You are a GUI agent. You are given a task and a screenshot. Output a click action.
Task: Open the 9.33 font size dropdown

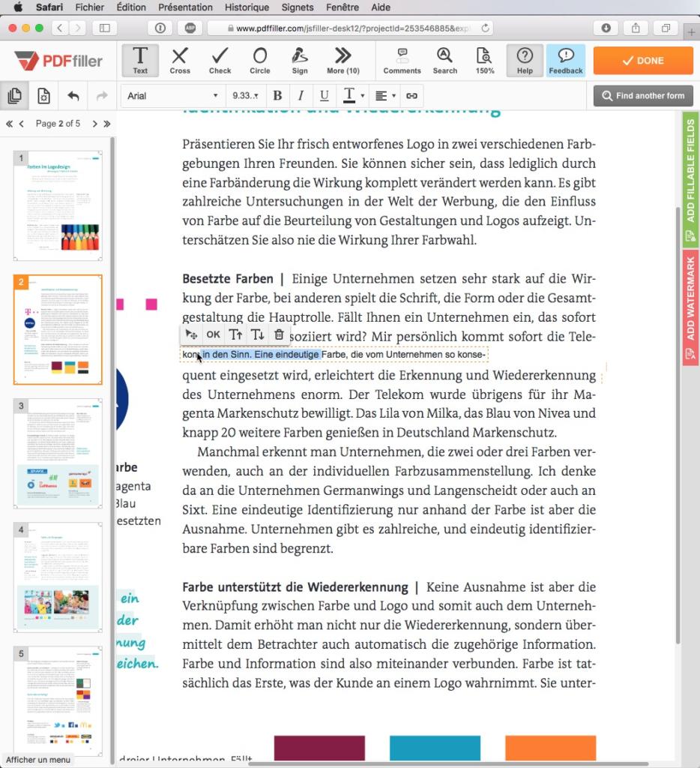point(245,95)
